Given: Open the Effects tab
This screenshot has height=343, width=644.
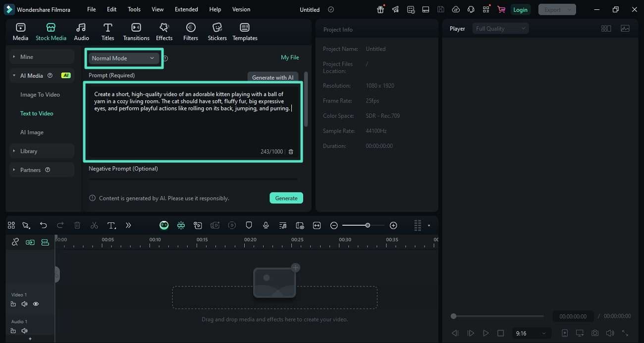Looking at the screenshot, I should pos(164,32).
